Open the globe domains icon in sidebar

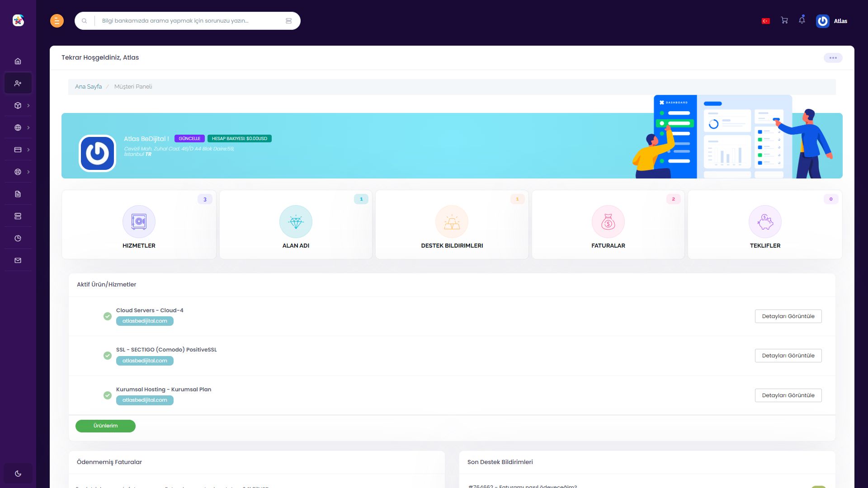tap(18, 127)
